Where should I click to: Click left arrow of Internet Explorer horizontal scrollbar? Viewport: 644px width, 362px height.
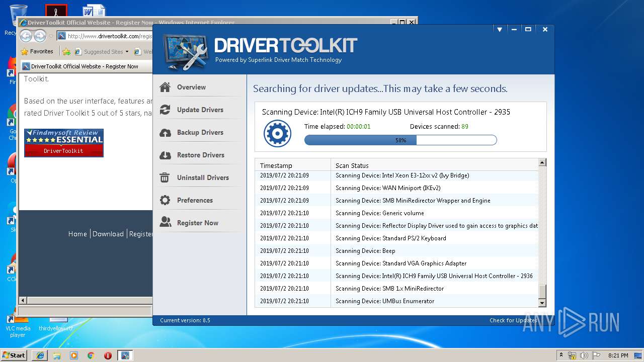23,300
